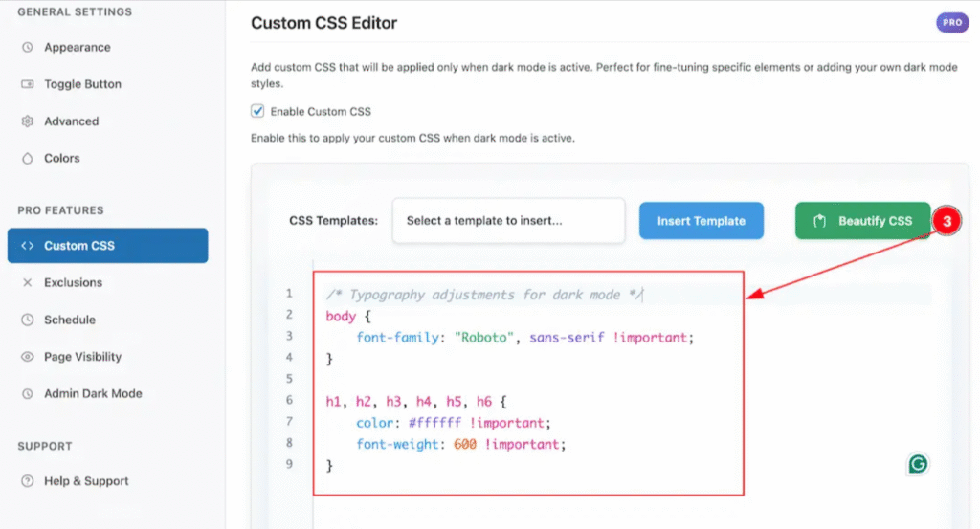Go to Toggle Button settings
The image size is (980, 529).
tap(82, 84)
